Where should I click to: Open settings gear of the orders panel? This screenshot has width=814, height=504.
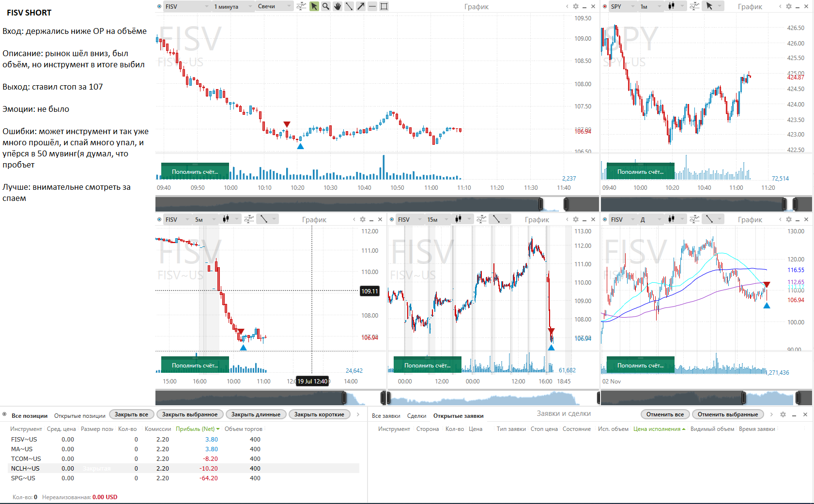[783, 414]
